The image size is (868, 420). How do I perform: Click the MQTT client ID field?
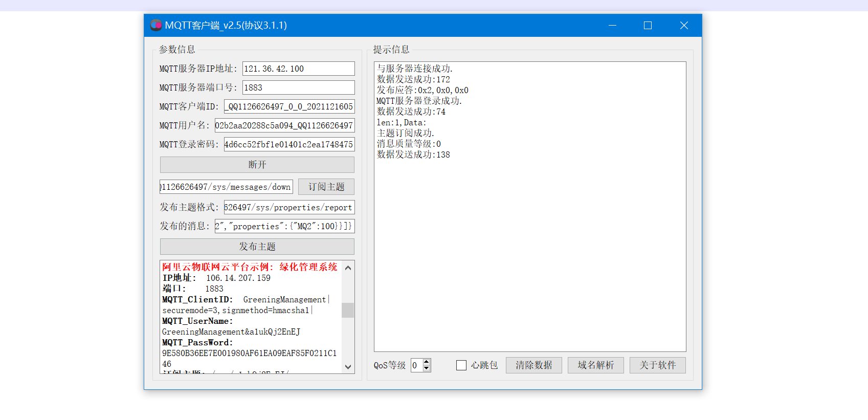(290, 106)
